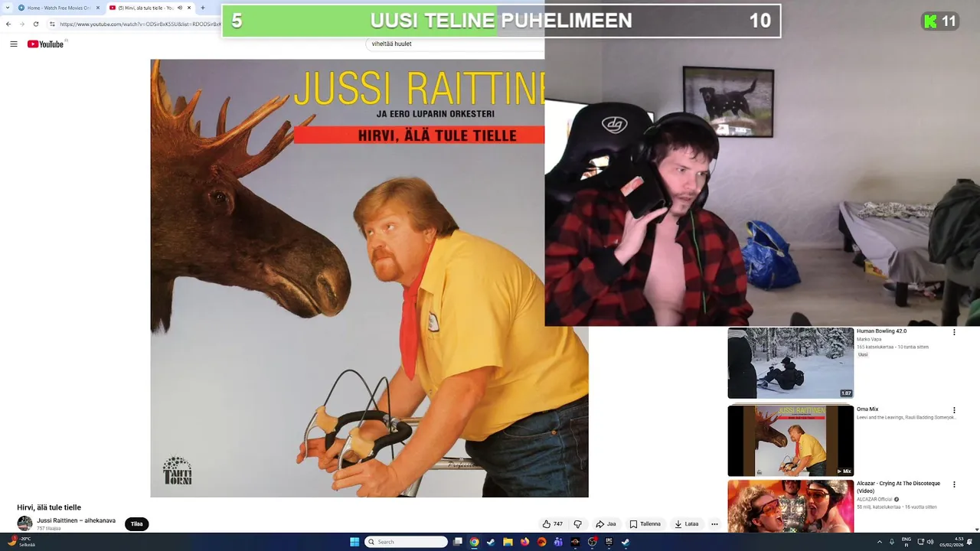980x551 pixels.
Task: Go to YouTube home via logo
Action: pos(46,44)
